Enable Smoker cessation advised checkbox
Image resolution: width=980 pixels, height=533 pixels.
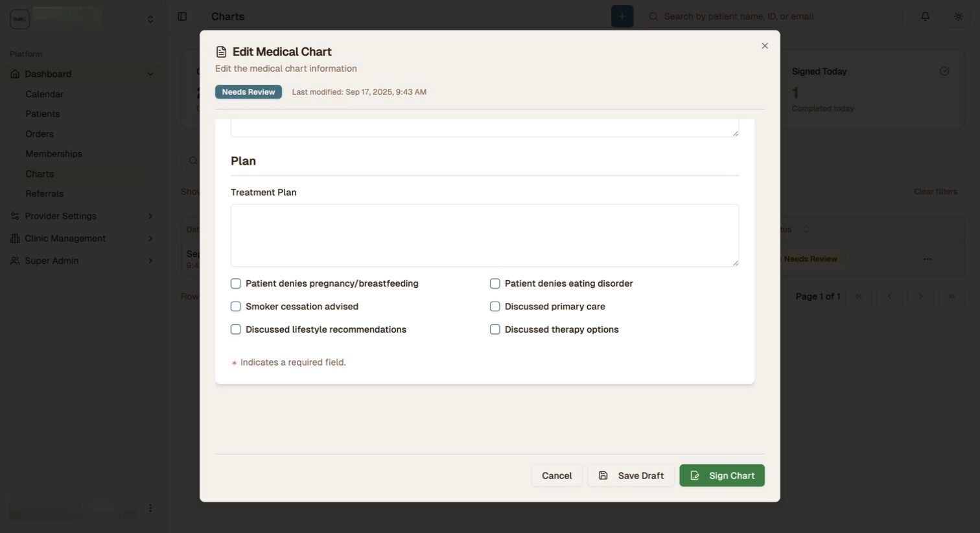coord(236,307)
